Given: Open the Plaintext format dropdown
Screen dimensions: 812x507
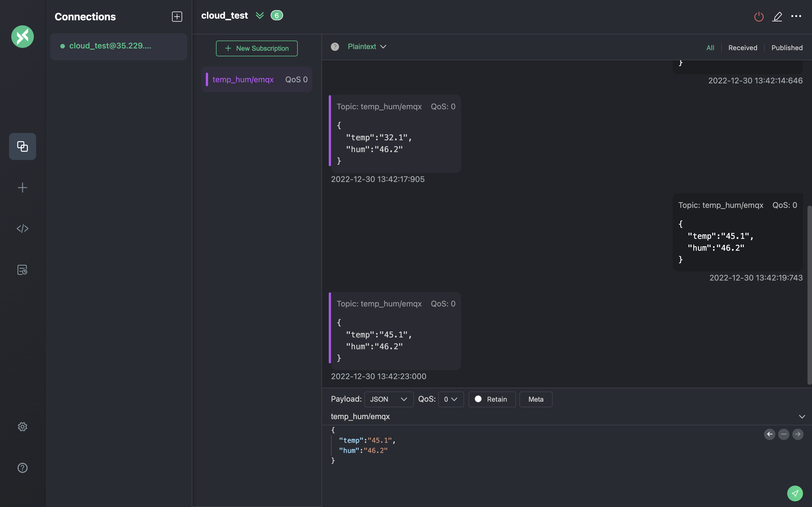Looking at the screenshot, I should [x=367, y=46].
